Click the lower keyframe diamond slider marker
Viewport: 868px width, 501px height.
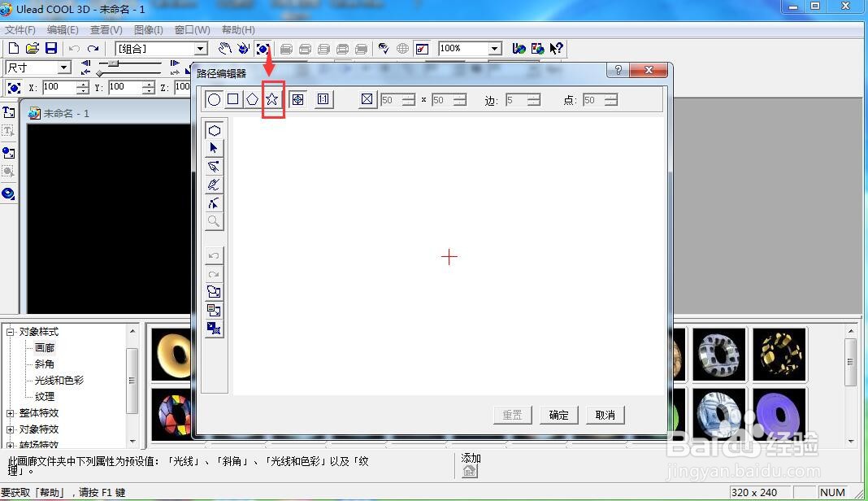click(100, 74)
